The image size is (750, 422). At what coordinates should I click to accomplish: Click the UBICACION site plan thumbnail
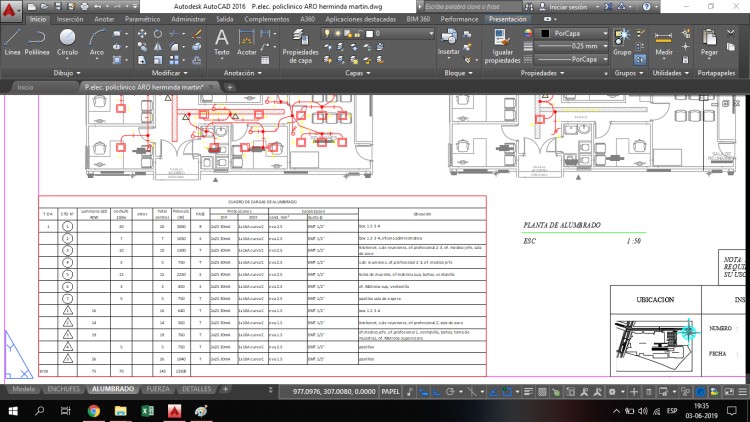pos(653,345)
